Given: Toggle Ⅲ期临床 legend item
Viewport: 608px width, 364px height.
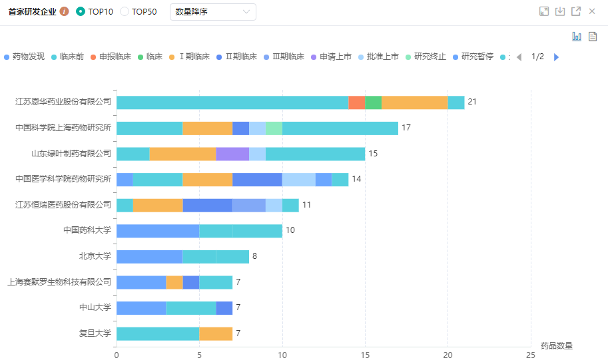Looking at the screenshot, I should point(284,57).
